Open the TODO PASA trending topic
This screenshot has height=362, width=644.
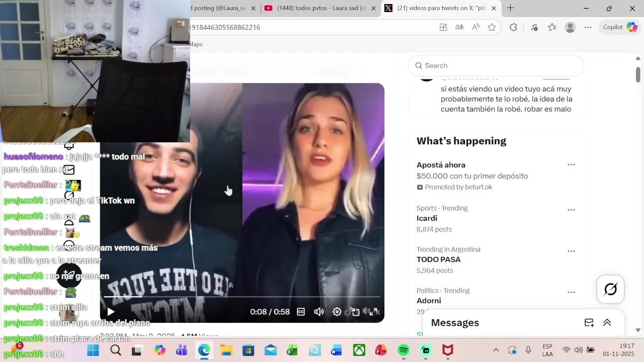click(x=438, y=259)
